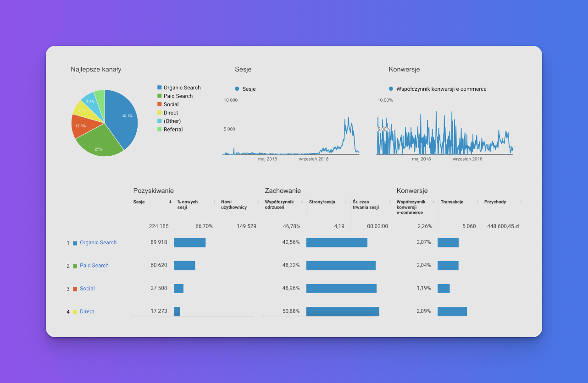The height and width of the screenshot is (383, 588).
Task: Click the Referral label in the pie legend
Action: tap(173, 130)
